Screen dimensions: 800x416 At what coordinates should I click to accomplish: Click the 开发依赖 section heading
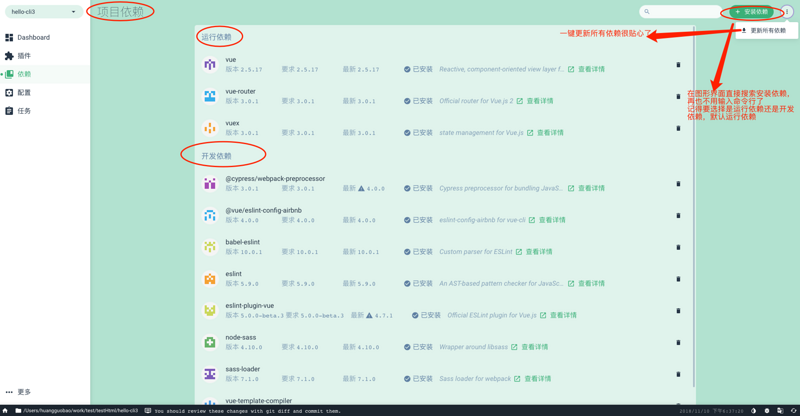click(216, 156)
